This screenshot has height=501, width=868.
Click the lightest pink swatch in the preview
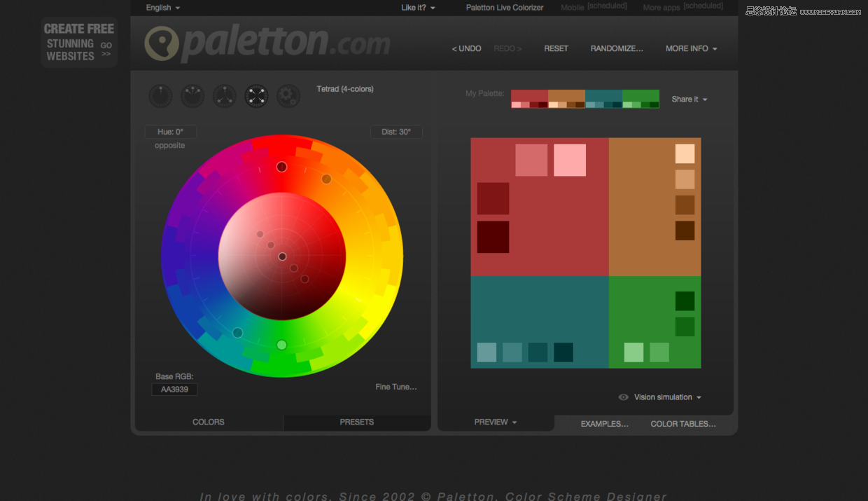(x=570, y=160)
